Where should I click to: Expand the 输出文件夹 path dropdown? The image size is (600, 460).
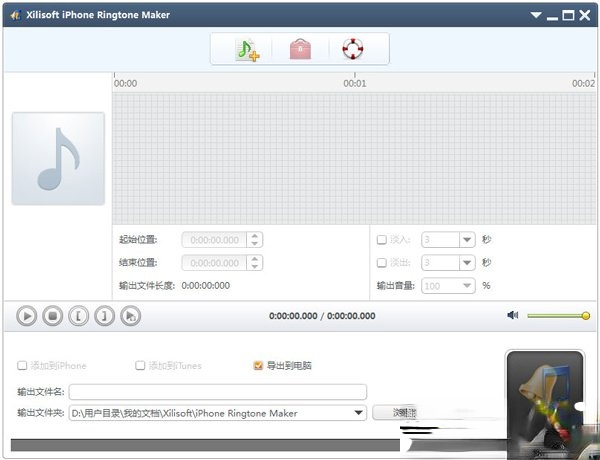tap(358, 413)
